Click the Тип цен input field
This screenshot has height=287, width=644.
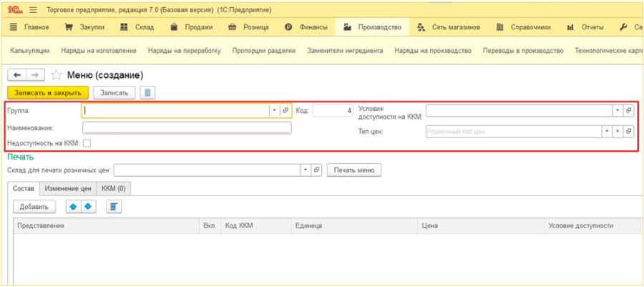pos(514,132)
